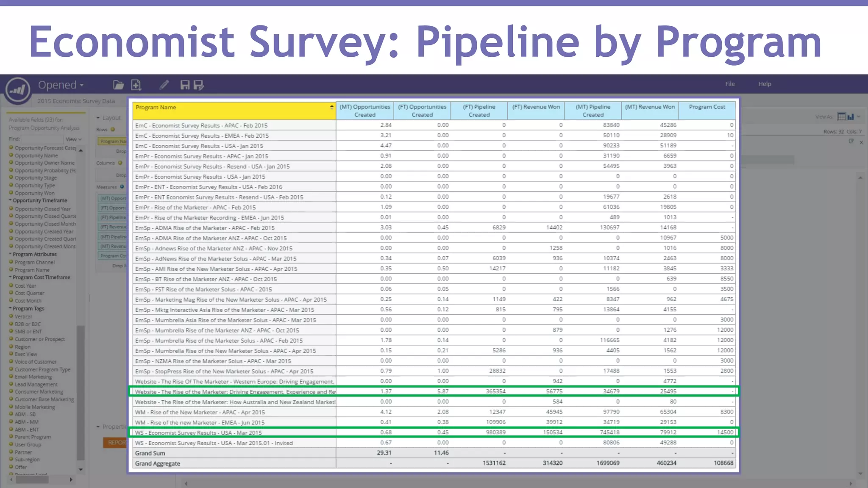Click the (MT) Revenue measure chip
The height and width of the screenshot is (488, 868).
tap(113, 246)
